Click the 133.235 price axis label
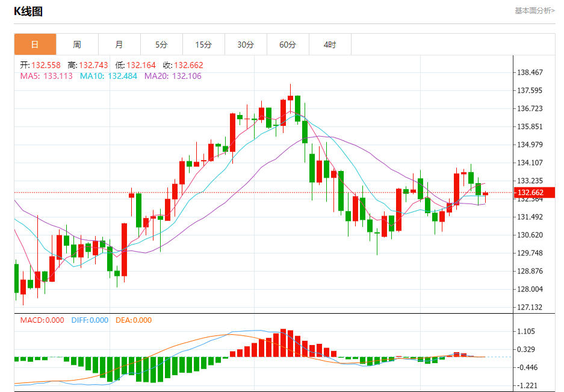This screenshot has height=392, width=564. pyautogui.click(x=530, y=181)
